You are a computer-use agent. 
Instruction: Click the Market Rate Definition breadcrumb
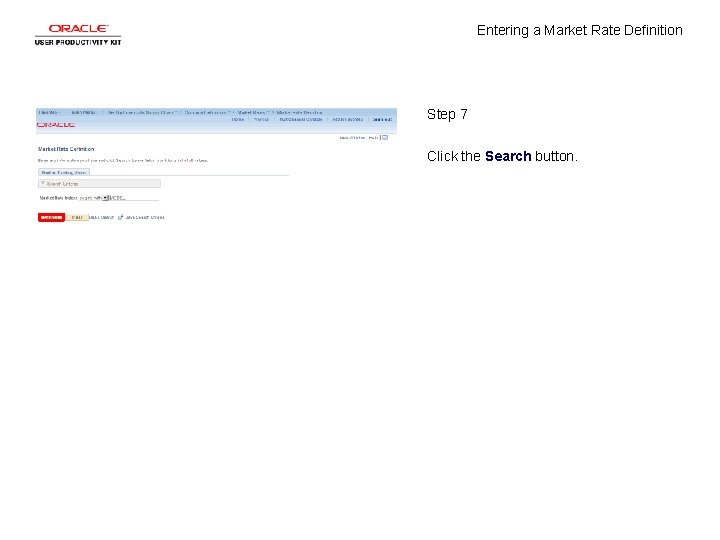click(x=299, y=112)
